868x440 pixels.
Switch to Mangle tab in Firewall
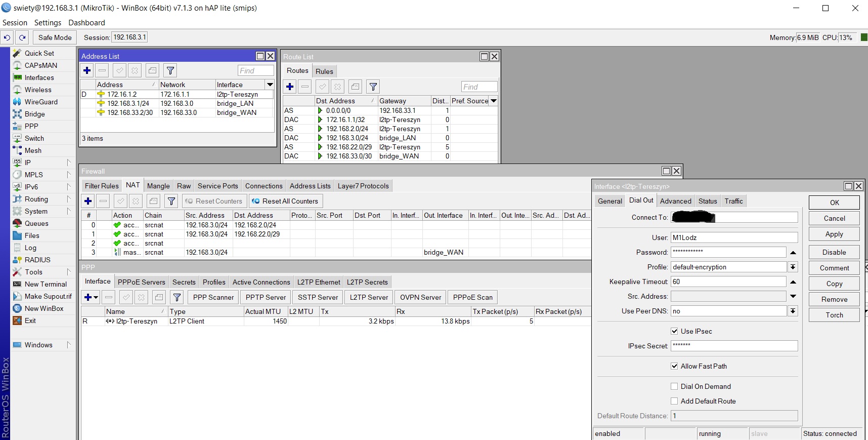(158, 186)
